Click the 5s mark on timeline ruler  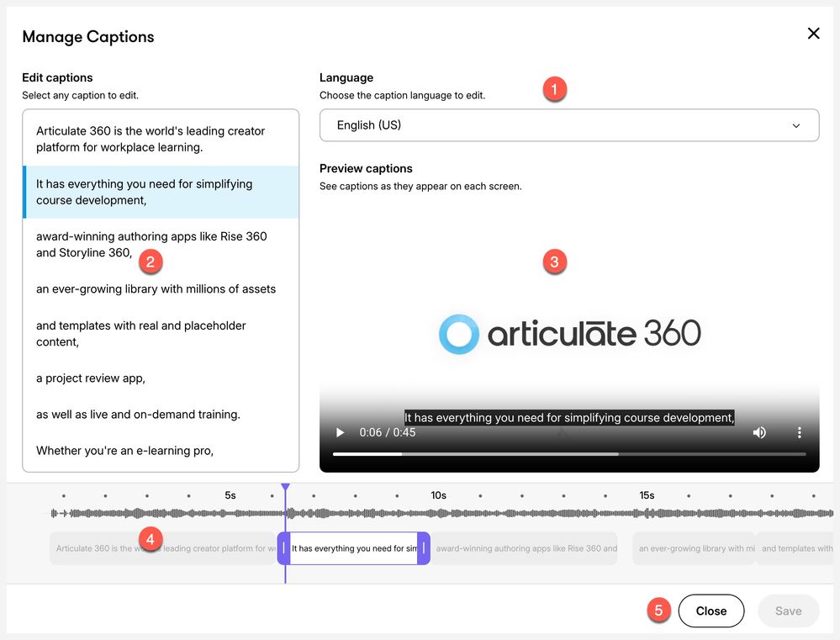tap(230, 495)
